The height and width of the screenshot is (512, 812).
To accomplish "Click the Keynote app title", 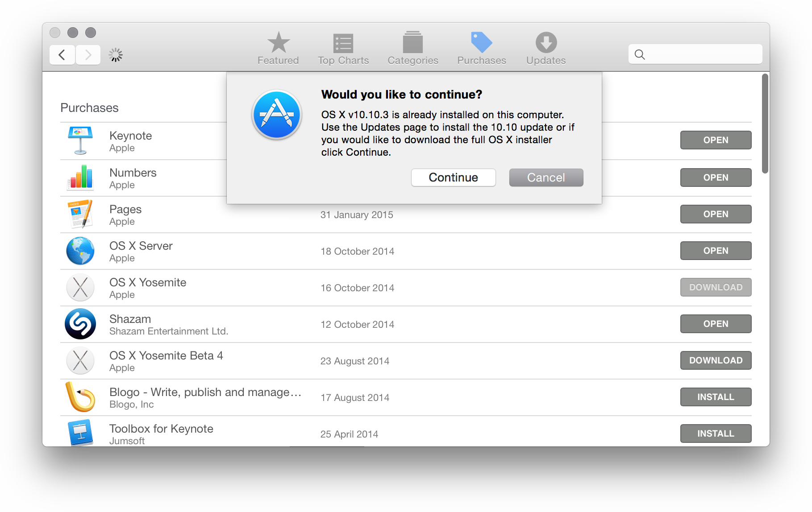I will pyautogui.click(x=131, y=136).
